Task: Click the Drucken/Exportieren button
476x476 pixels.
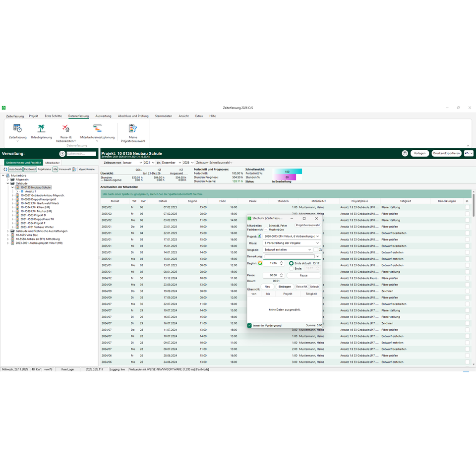Action: [x=446, y=153]
